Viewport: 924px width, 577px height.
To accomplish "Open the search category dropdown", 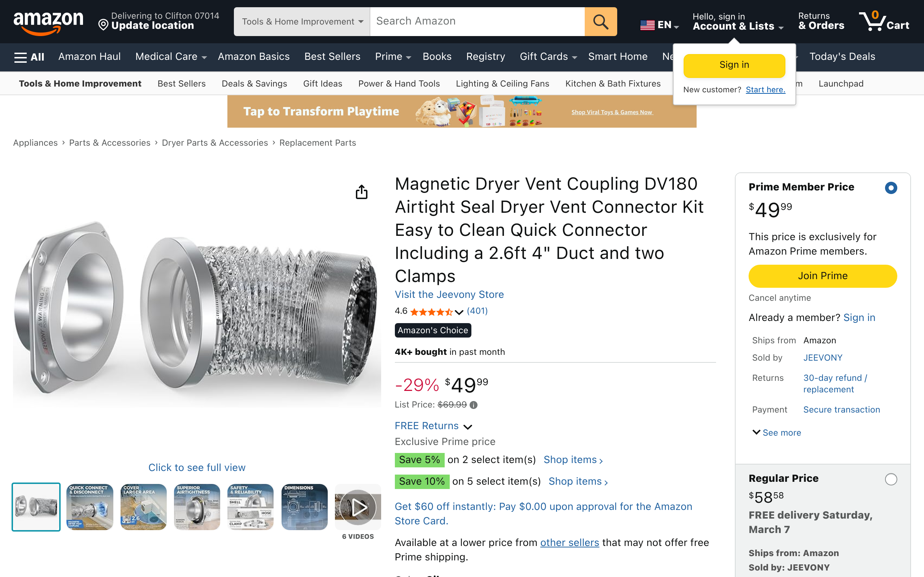I will coord(302,22).
